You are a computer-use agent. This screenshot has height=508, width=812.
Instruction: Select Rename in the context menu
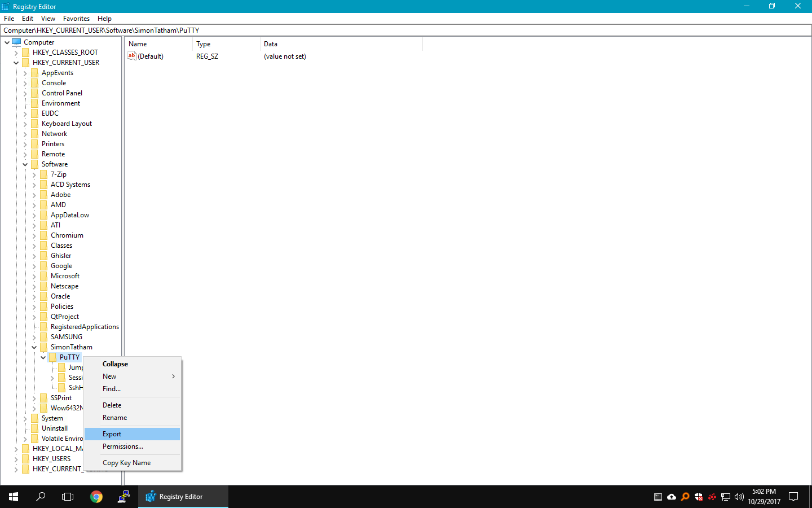132,418
